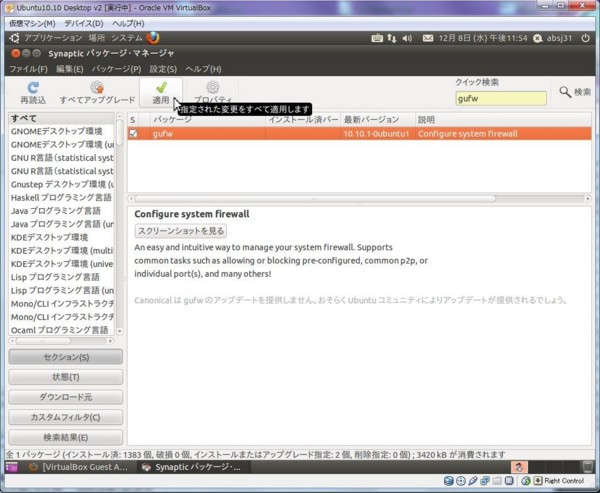Select Gnustep デスクトップ環境 section
This screenshot has height=493, width=600.
[61, 184]
